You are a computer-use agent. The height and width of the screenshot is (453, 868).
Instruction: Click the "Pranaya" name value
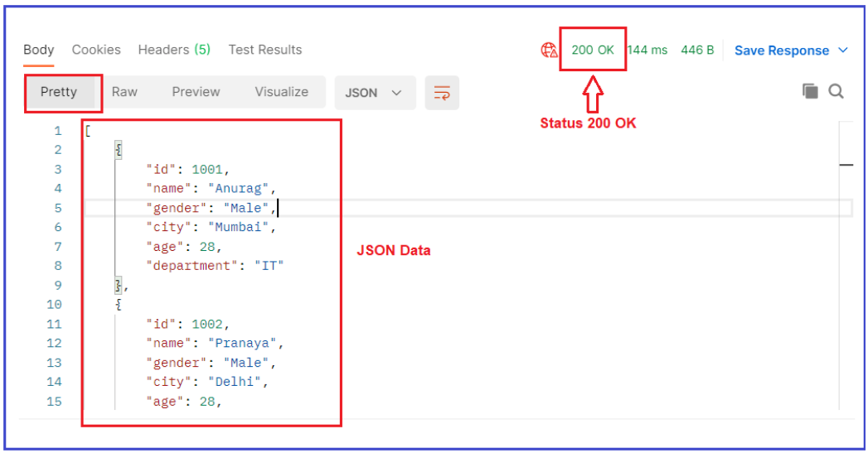[x=242, y=344]
